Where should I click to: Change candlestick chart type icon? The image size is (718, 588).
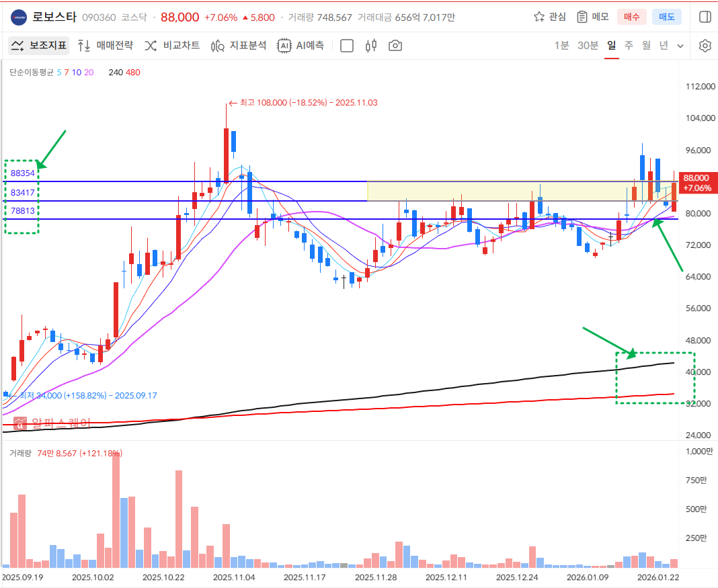(x=370, y=46)
